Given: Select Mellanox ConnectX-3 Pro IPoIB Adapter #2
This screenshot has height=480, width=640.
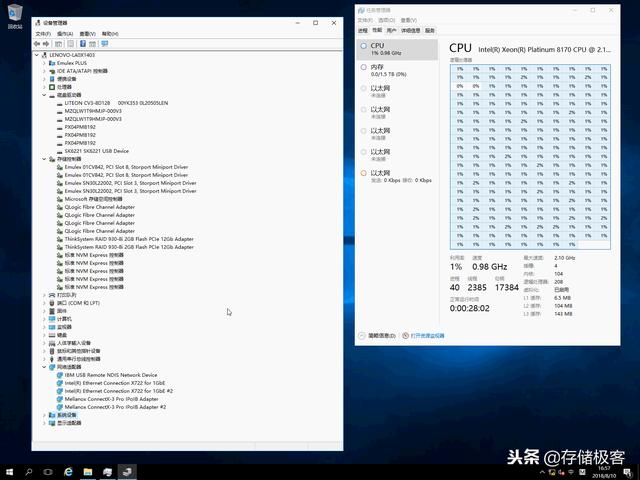Looking at the screenshot, I should tap(116, 407).
